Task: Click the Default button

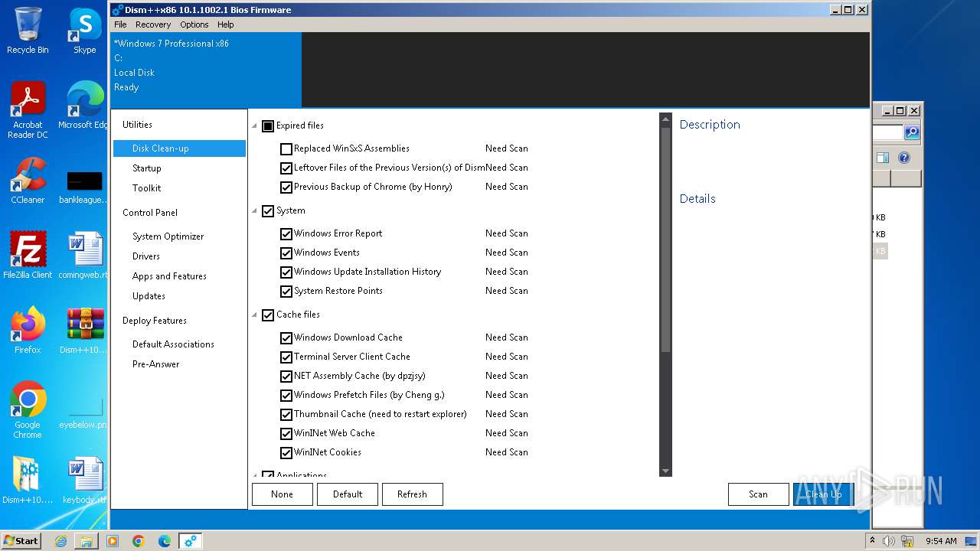Action: click(348, 494)
